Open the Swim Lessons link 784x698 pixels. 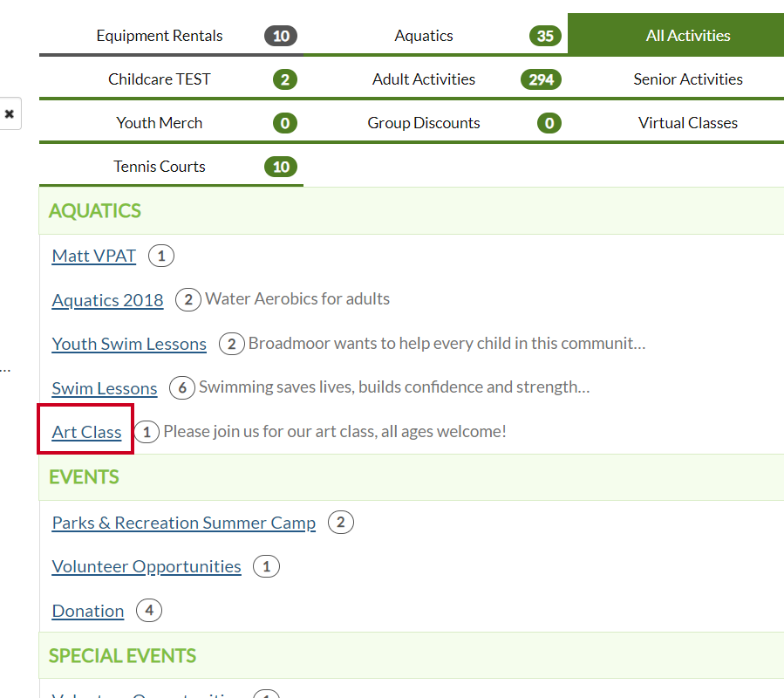(105, 388)
